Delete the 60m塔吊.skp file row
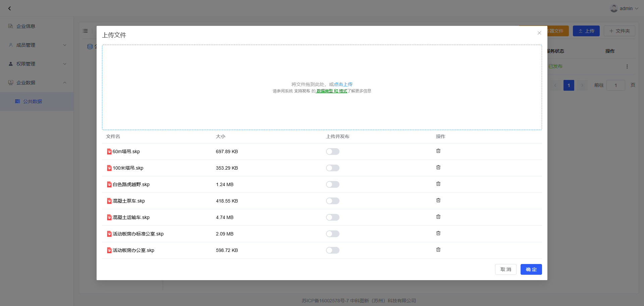The height and width of the screenshot is (306, 644). click(x=438, y=151)
